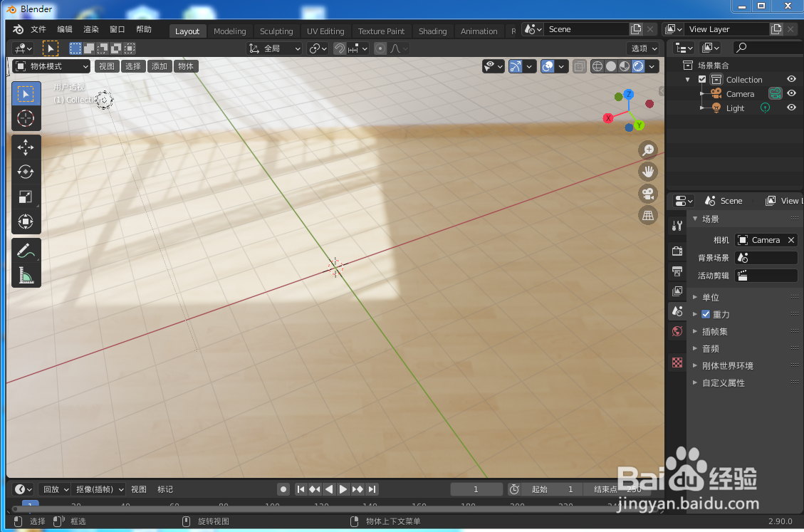
Task: Toggle viewport overlays button
Action: pos(548,66)
